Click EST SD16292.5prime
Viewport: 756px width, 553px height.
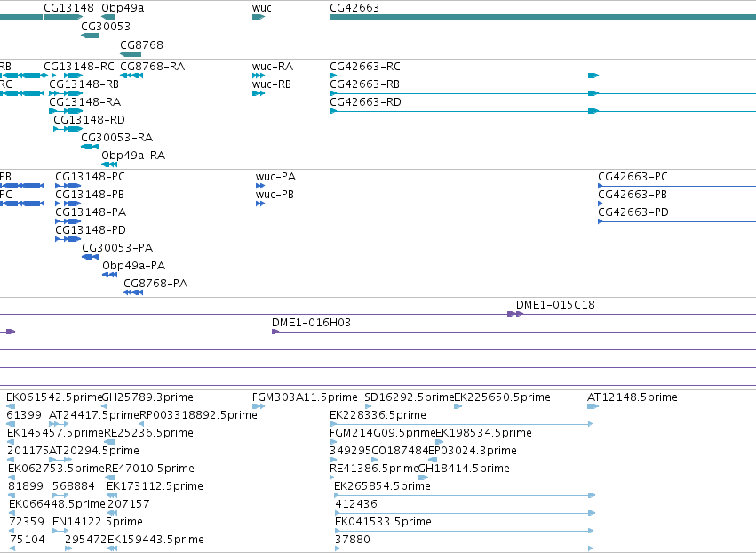pos(410,397)
